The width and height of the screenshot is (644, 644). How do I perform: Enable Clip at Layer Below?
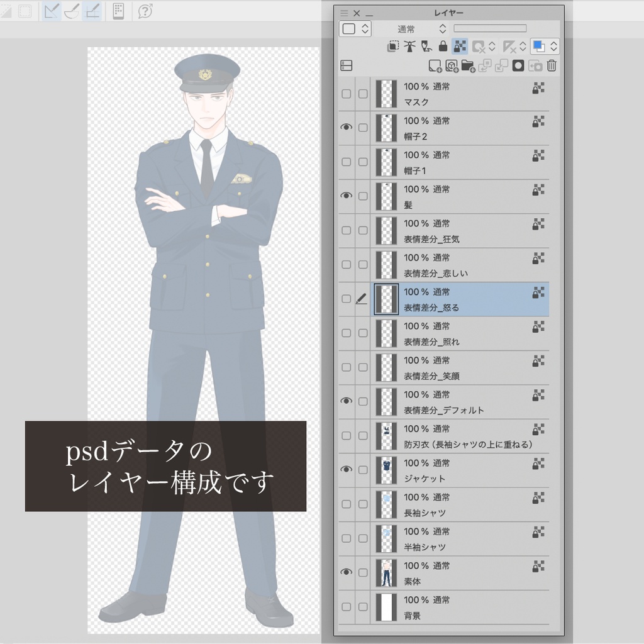393,47
